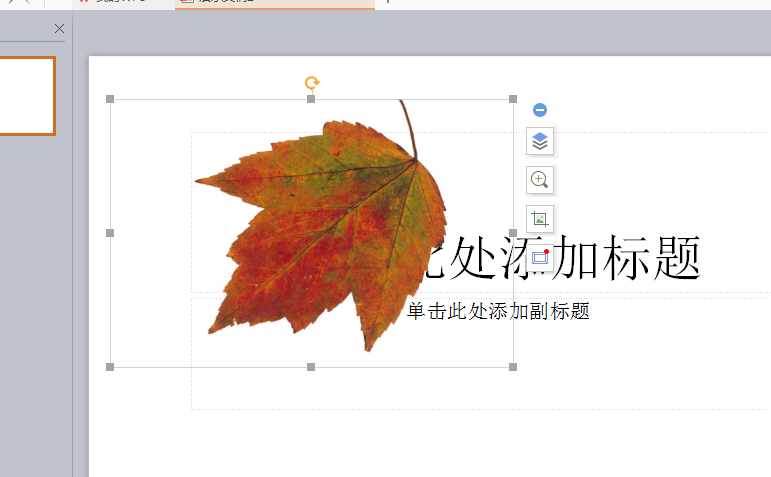Switch to the highlighted document tab at top

click(275, 4)
